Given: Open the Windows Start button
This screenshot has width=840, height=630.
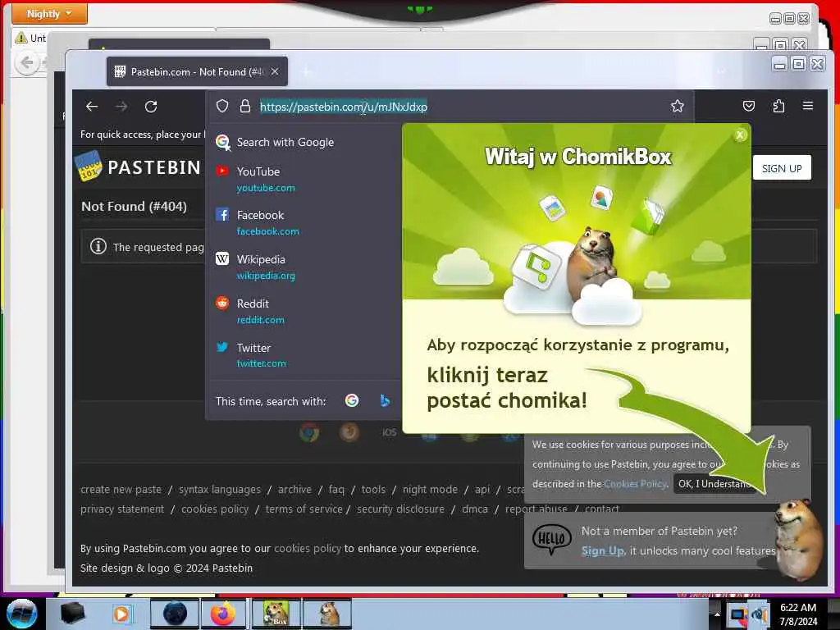Looking at the screenshot, I should pos(21,614).
